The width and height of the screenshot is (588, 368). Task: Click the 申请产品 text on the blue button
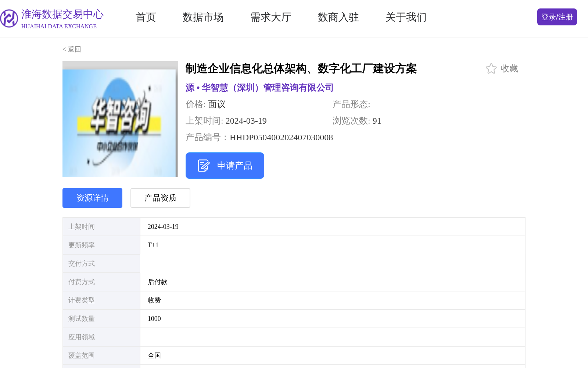[235, 166]
